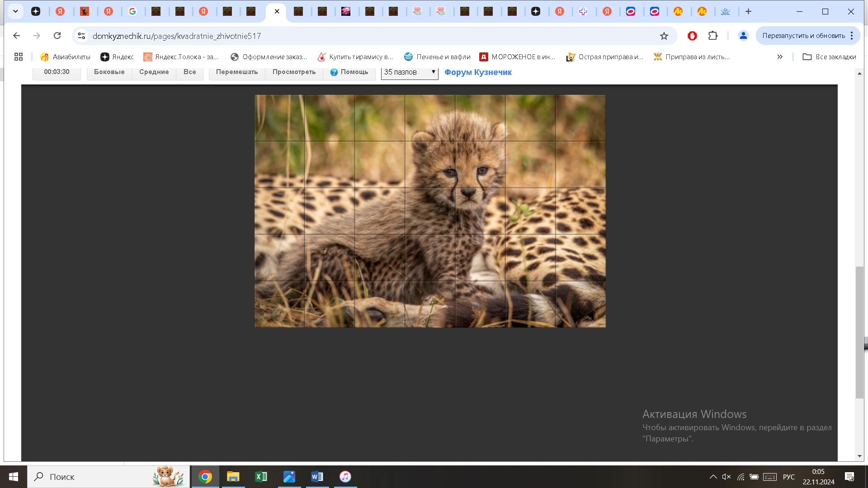Open the red Opera-style extension icon
Image resolution: width=868 pixels, height=488 pixels.
692,36
